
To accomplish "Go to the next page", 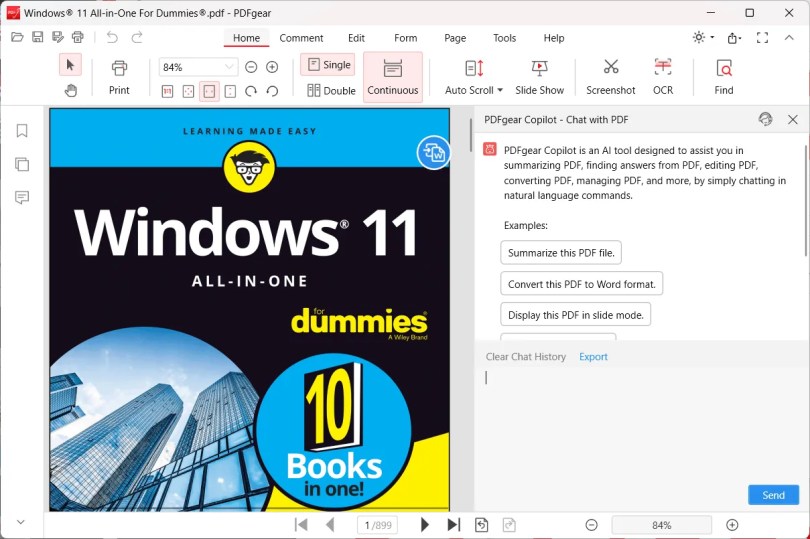I will 425,525.
